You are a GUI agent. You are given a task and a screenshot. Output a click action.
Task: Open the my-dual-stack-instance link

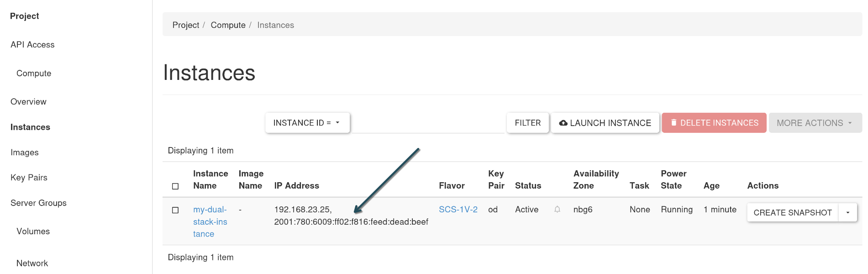[x=210, y=222]
